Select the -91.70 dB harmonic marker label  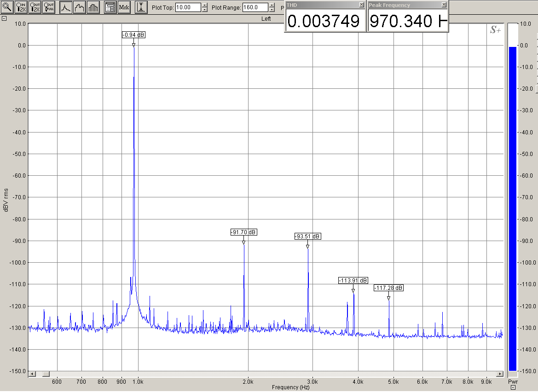[x=243, y=232]
